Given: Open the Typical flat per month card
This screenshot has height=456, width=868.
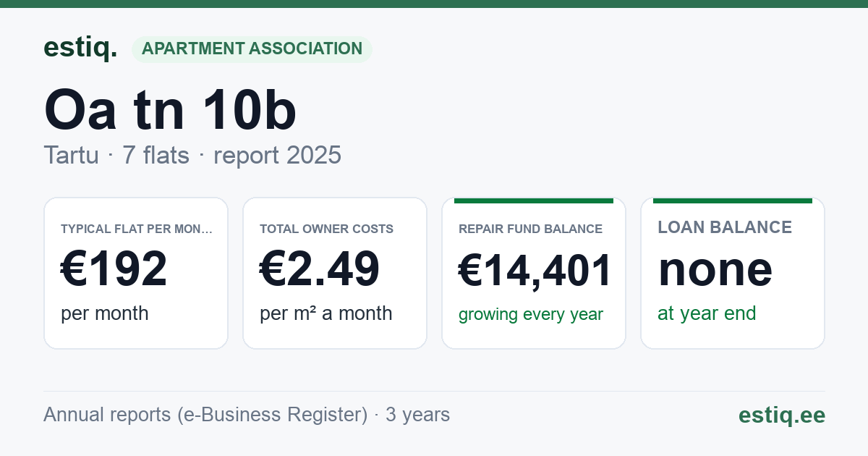Looking at the screenshot, I should [x=136, y=273].
